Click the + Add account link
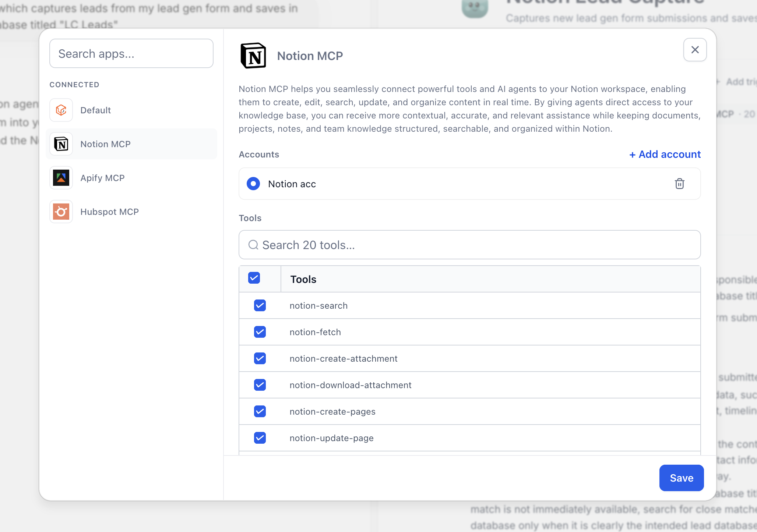This screenshot has width=757, height=532. point(665,155)
